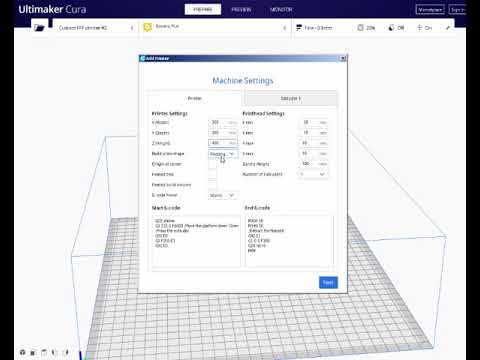Open the Marketplace button
480x360 pixels.
tap(430, 10)
